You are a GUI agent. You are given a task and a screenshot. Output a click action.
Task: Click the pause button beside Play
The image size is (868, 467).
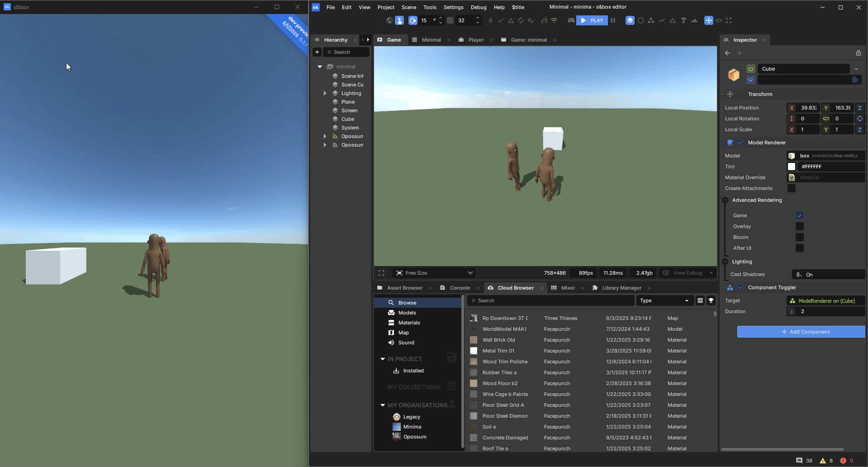613,20
